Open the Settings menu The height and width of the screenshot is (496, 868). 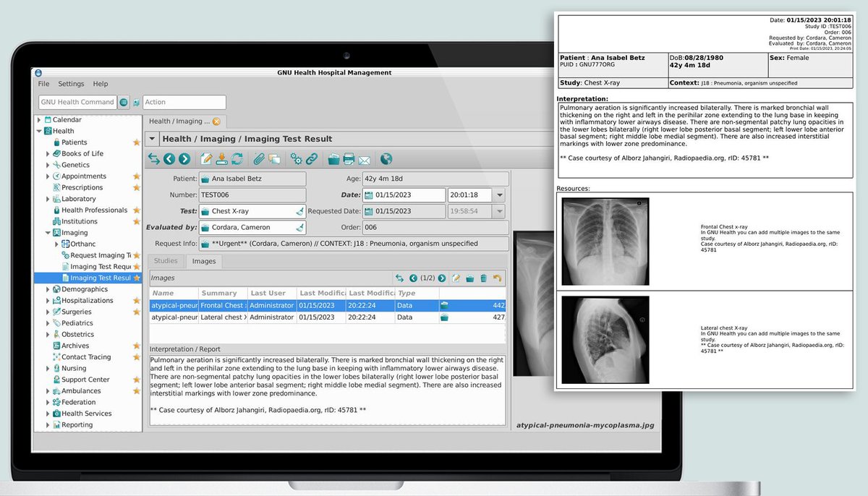coord(71,84)
